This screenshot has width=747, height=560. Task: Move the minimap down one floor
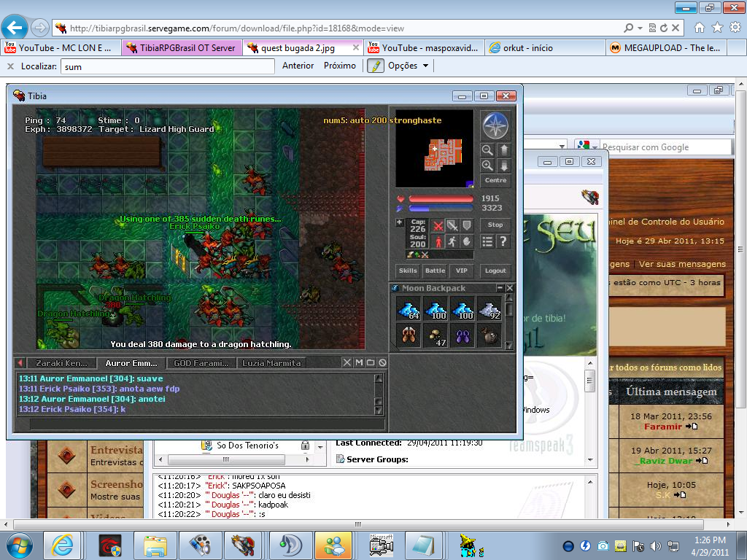504,166
